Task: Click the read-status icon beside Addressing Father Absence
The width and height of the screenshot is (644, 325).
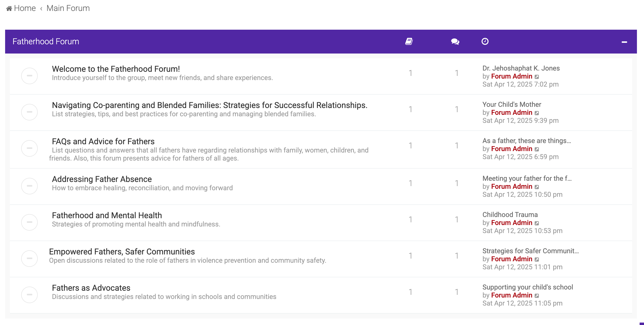Action: click(x=29, y=186)
